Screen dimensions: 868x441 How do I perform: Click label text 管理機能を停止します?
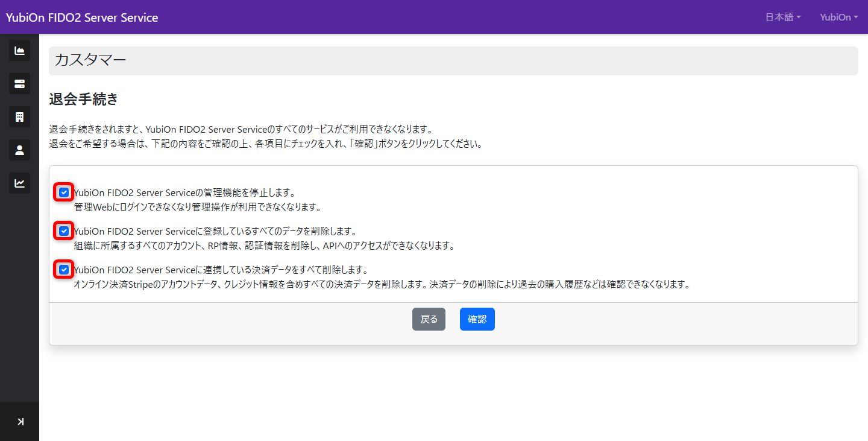pos(184,192)
